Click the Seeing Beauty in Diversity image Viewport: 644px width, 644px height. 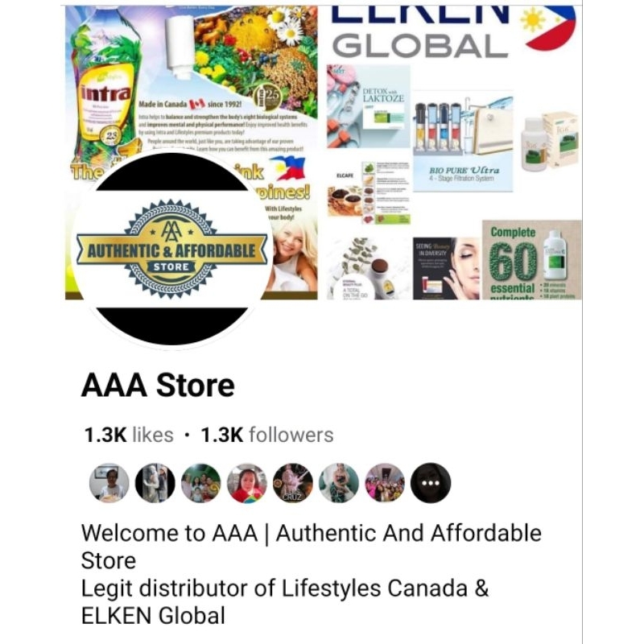click(447, 268)
